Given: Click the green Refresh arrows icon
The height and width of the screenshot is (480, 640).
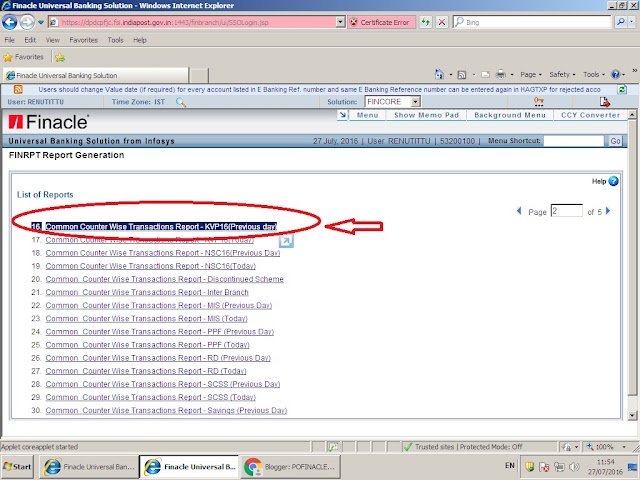Looking at the screenshot, I should coord(426,22).
